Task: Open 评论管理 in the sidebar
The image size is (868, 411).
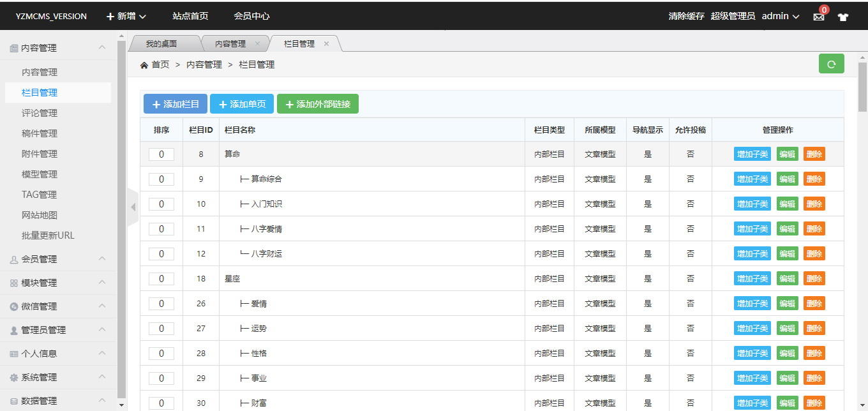Action: 40,113
